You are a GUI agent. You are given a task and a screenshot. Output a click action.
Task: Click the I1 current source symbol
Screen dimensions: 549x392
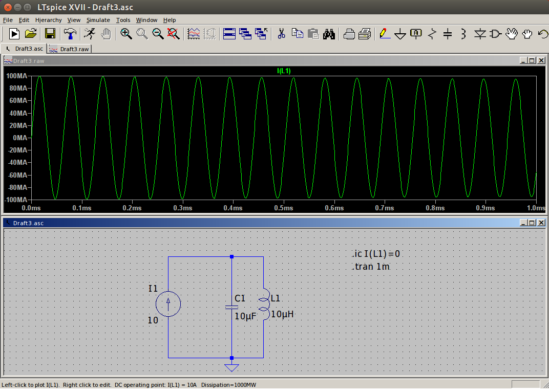tap(168, 304)
